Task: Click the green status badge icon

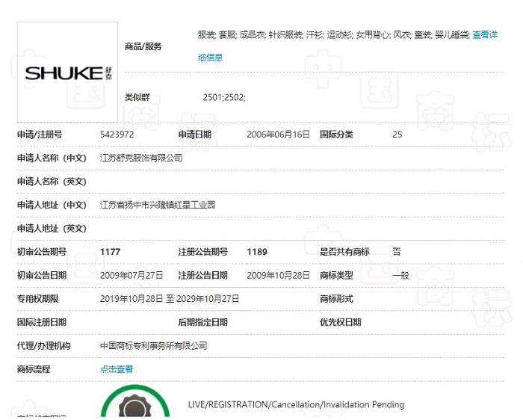Action: point(135,401)
